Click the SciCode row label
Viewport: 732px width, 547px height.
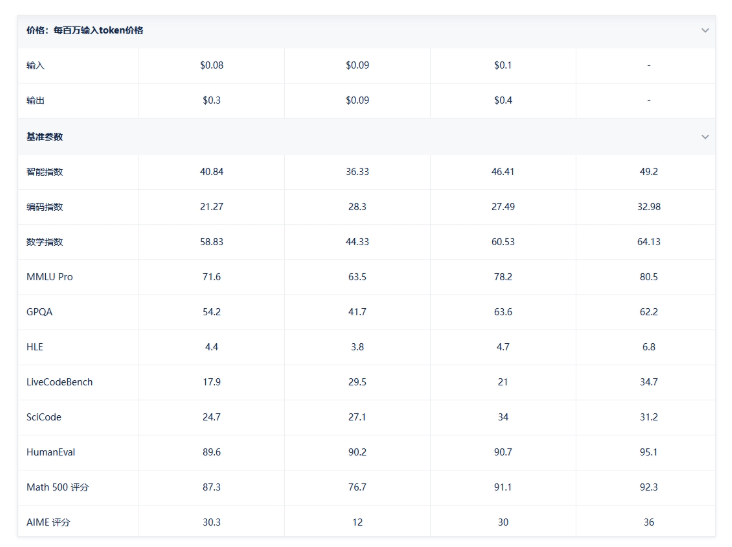[43, 417]
